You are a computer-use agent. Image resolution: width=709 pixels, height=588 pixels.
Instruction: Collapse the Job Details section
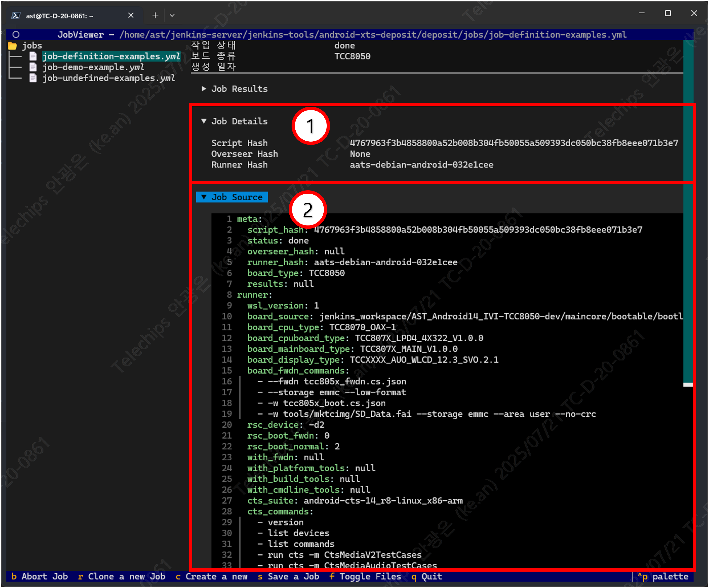(x=235, y=121)
